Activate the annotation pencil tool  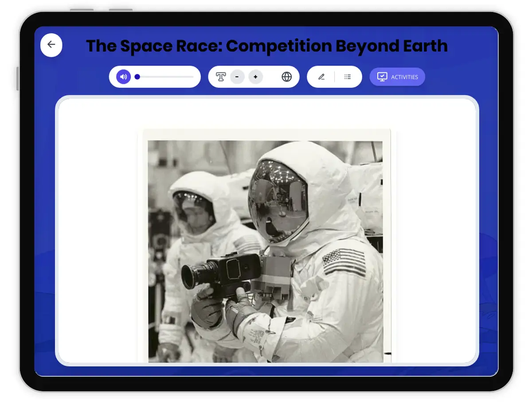[321, 76]
